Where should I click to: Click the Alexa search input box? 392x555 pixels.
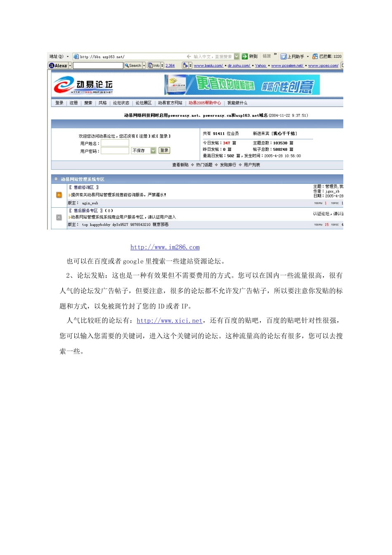(98, 66)
